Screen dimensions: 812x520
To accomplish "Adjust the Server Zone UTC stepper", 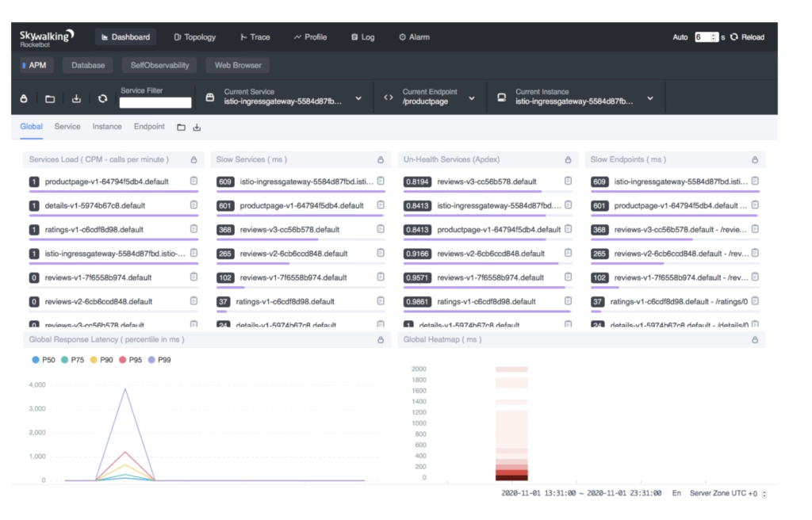I will tap(764, 494).
